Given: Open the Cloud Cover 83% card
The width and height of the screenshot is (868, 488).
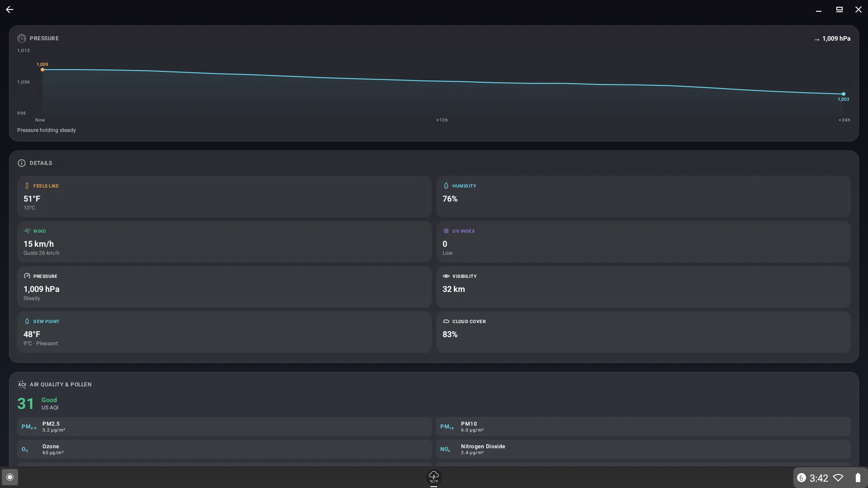Looking at the screenshot, I should pyautogui.click(x=643, y=332).
